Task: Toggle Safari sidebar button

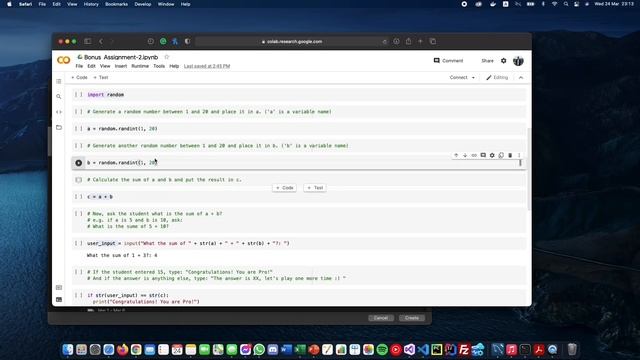Action: [87, 41]
